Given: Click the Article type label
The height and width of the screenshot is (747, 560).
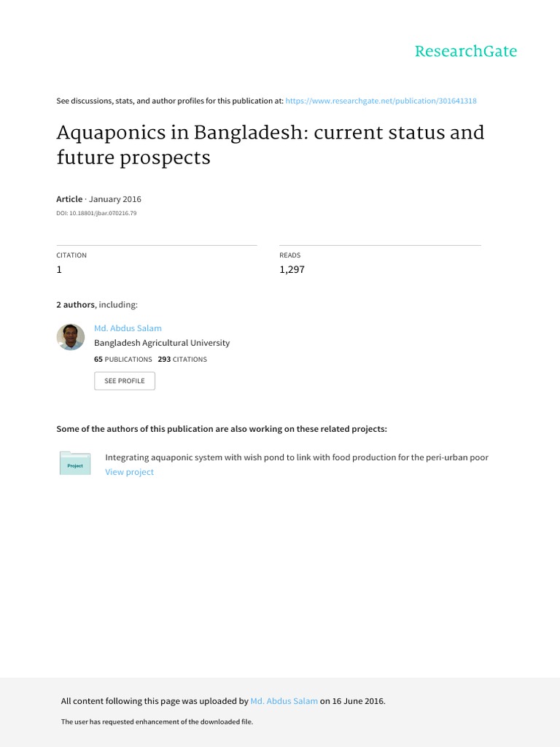Looking at the screenshot, I should click(69, 199).
